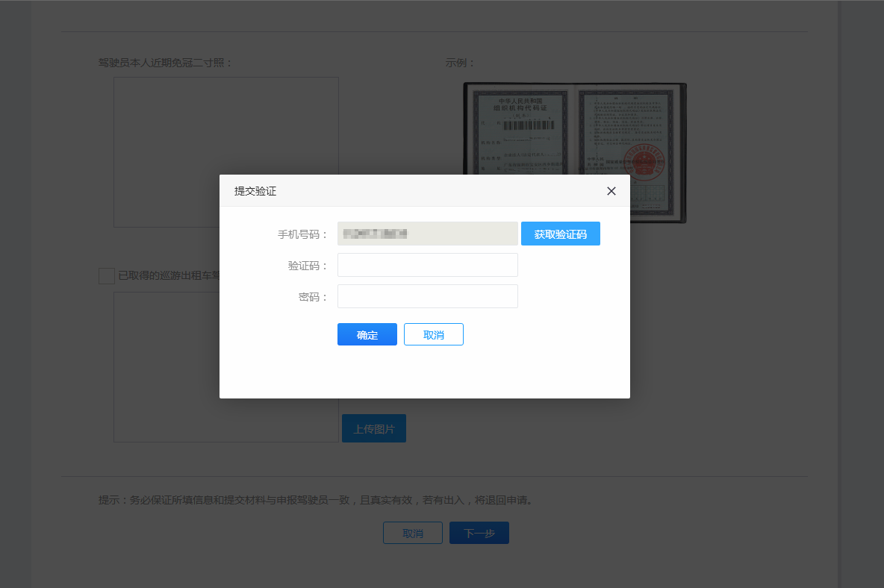Image resolution: width=884 pixels, height=588 pixels.
Task: Toggle the 已取得的巡游出租车 checkbox
Action: pyautogui.click(x=107, y=276)
